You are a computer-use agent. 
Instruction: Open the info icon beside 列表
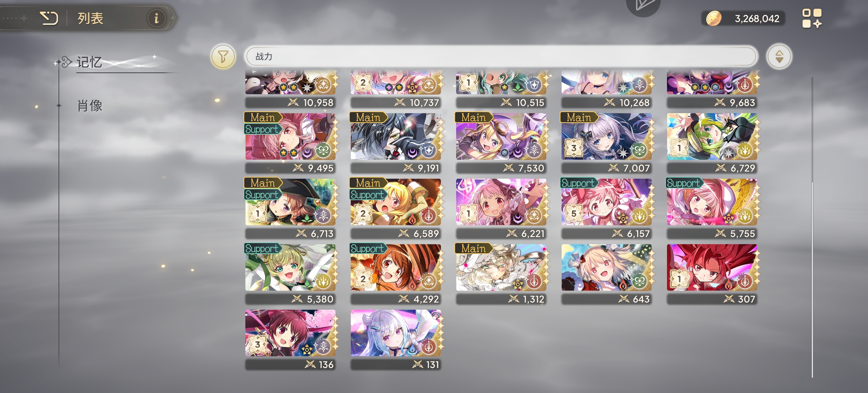(x=157, y=18)
